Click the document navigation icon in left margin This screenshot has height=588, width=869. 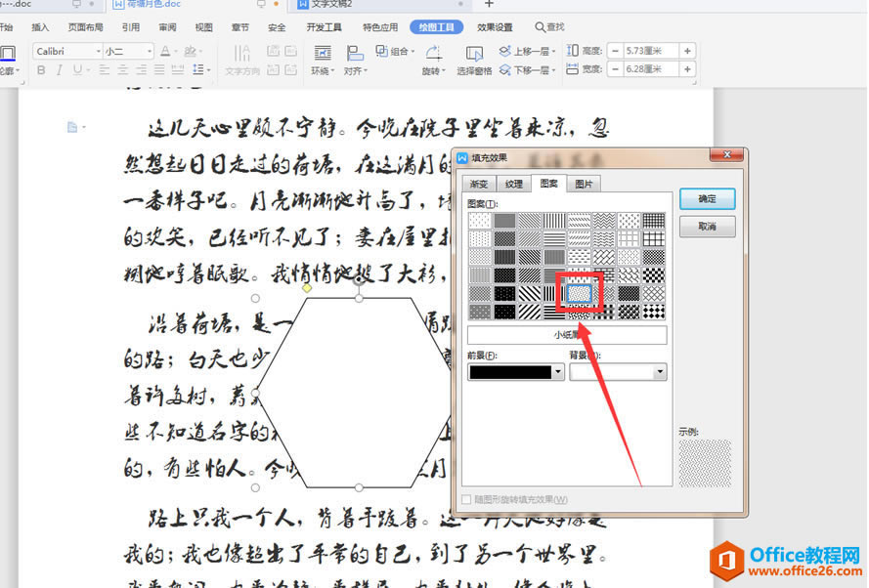(x=72, y=127)
